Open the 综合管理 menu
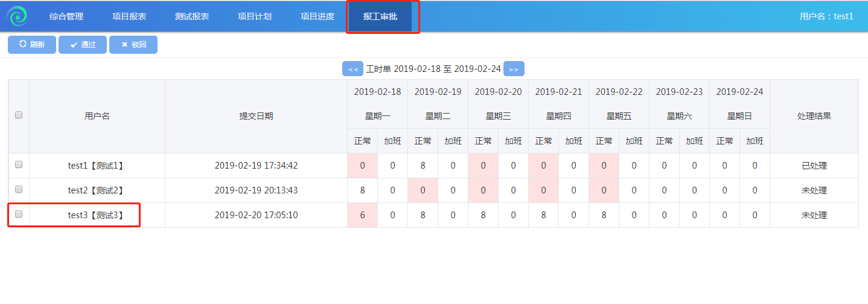 click(x=66, y=16)
